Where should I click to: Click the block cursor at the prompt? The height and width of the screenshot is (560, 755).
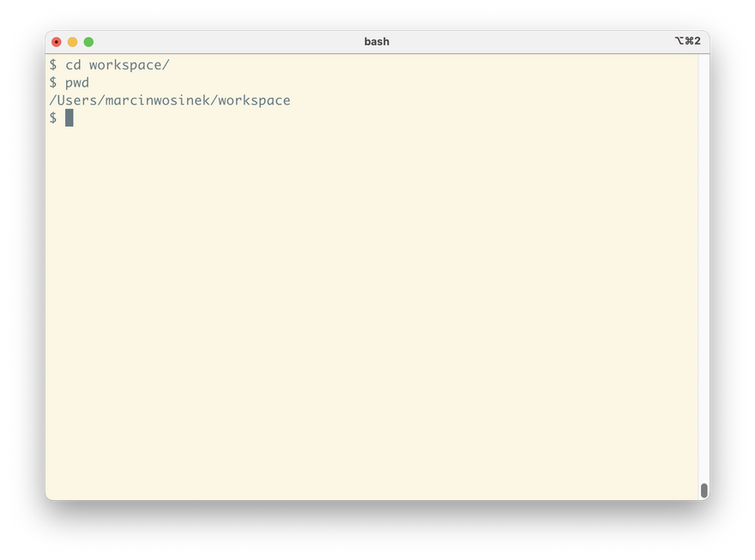pyautogui.click(x=69, y=118)
